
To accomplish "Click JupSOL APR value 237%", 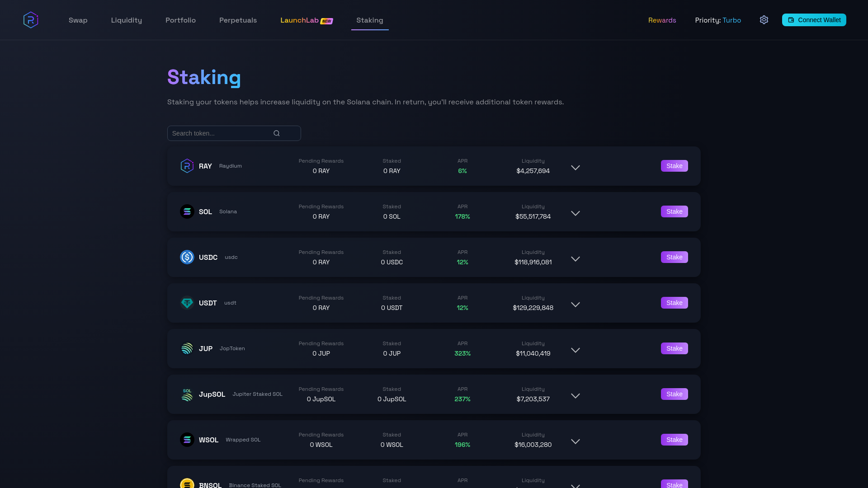I will 462,399.
